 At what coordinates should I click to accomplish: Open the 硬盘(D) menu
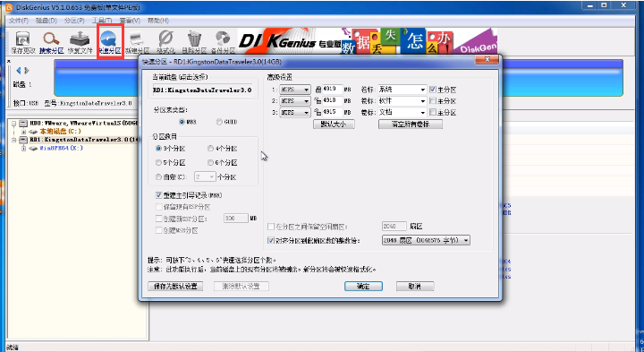coord(47,21)
